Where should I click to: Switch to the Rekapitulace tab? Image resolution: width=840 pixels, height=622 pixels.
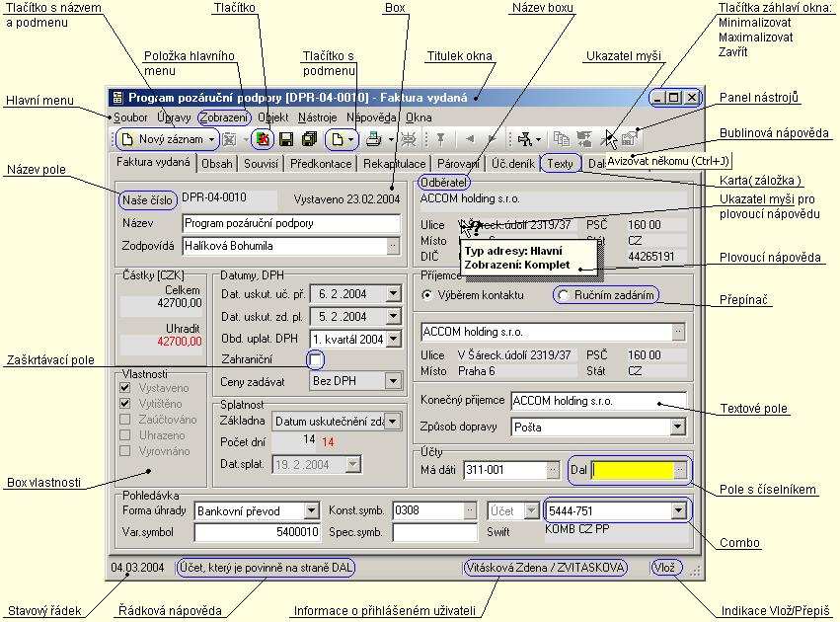394,164
